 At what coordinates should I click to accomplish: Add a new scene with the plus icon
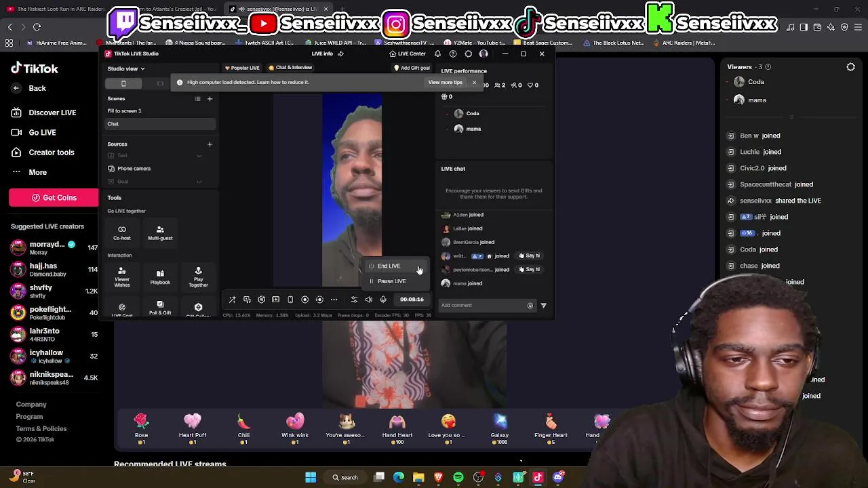(x=210, y=99)
